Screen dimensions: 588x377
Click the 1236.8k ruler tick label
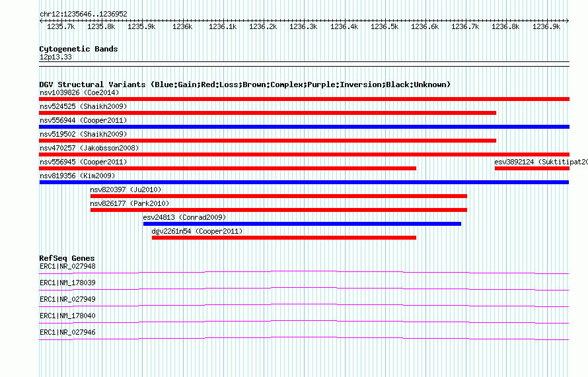coord(506,26)
